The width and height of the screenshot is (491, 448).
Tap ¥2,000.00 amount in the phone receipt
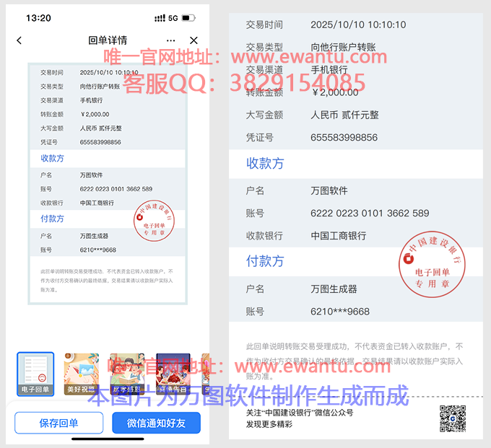click(95, 115)
